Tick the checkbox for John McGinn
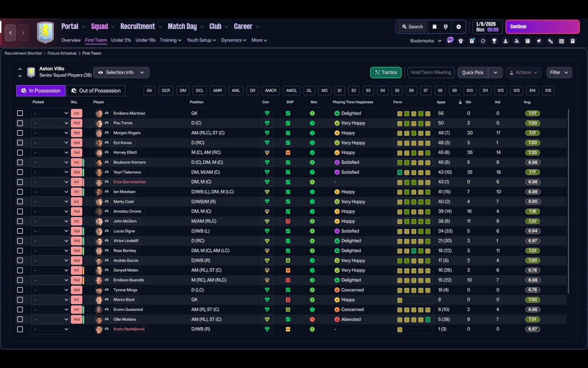The width and height of the screenshot is (588, 368). tap(20, 221)
